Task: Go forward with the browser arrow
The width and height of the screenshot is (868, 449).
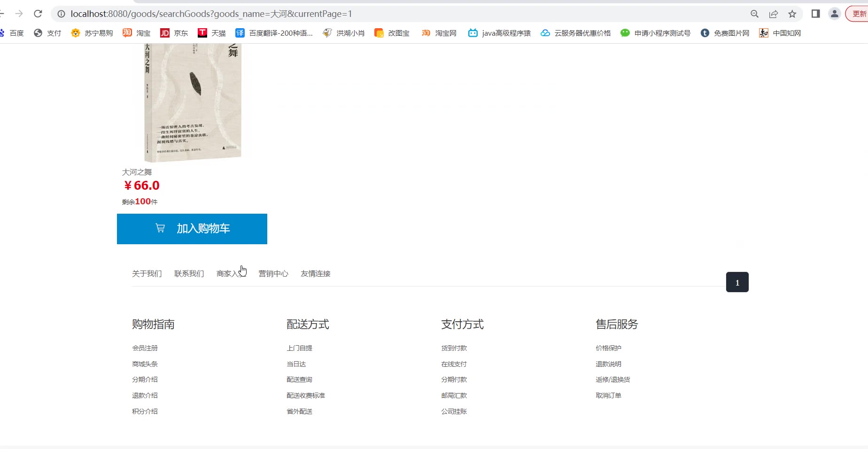Action: tap(19, 14)
